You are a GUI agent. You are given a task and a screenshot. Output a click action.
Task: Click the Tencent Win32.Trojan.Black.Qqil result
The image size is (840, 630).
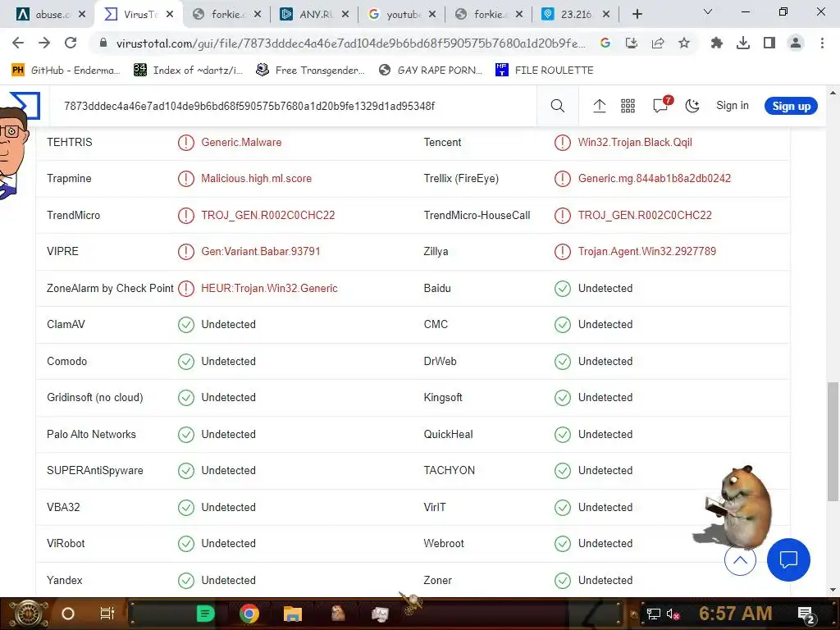point(635,142)
